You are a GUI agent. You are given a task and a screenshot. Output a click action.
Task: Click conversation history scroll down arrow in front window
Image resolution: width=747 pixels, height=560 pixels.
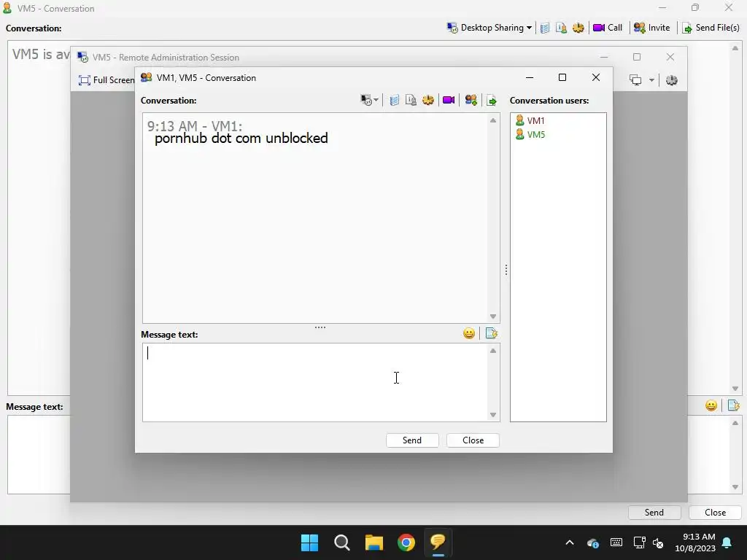click(493, 316)
